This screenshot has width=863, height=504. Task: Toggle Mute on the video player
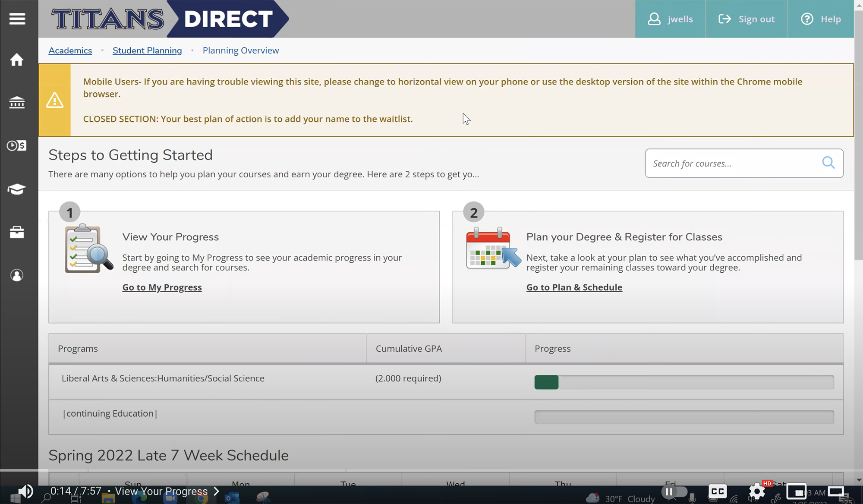point(24,491)
